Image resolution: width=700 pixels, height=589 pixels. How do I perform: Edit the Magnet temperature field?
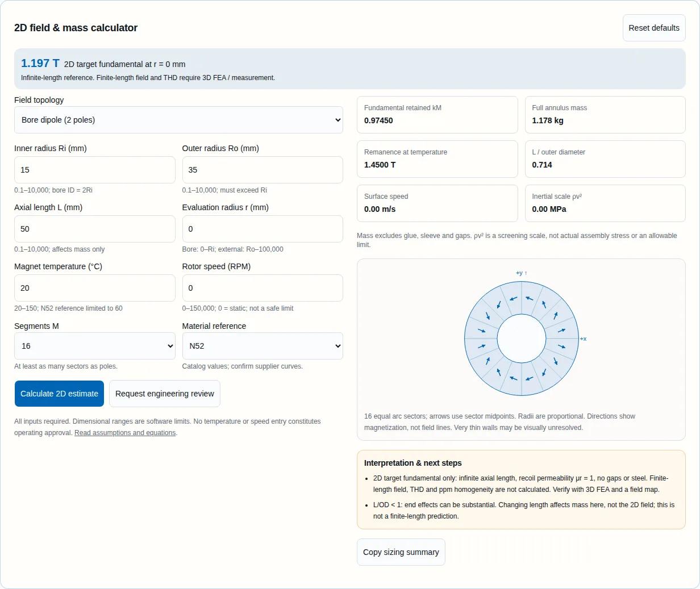click(95, 288)
